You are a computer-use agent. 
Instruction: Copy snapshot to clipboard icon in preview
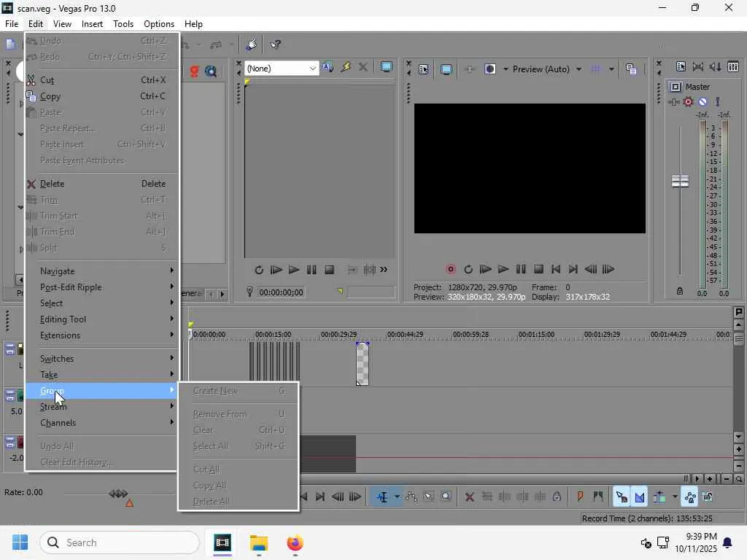coord(631,69)
